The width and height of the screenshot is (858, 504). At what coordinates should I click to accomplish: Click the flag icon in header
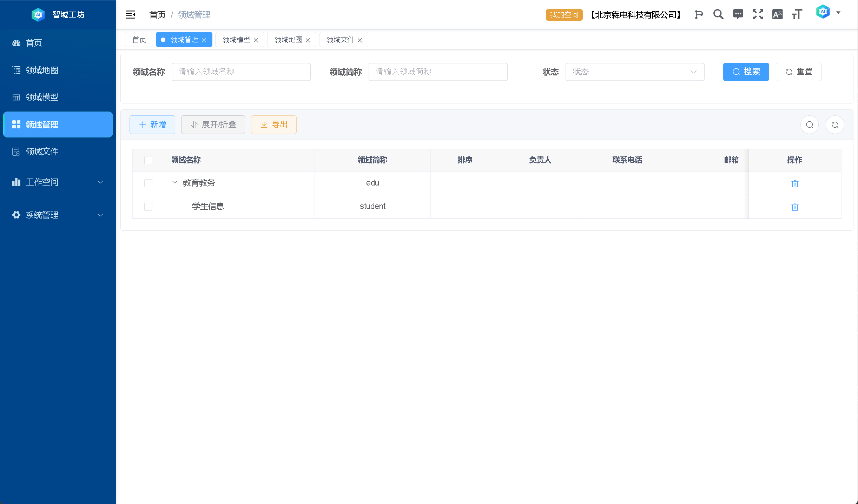coord(699,15)
